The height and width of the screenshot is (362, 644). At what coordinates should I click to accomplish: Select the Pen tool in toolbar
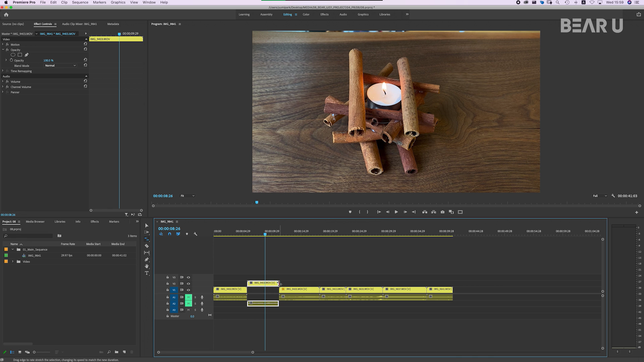147,259
